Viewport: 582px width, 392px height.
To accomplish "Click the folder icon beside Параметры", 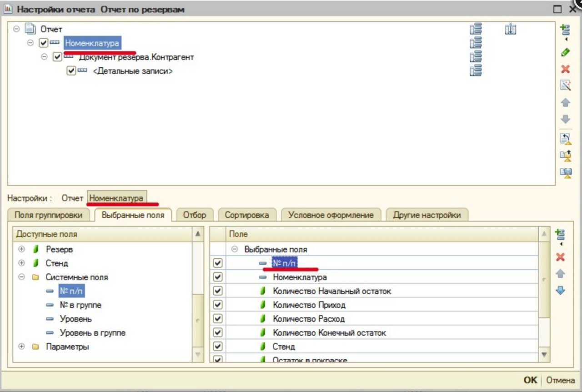I will point(35,347).
